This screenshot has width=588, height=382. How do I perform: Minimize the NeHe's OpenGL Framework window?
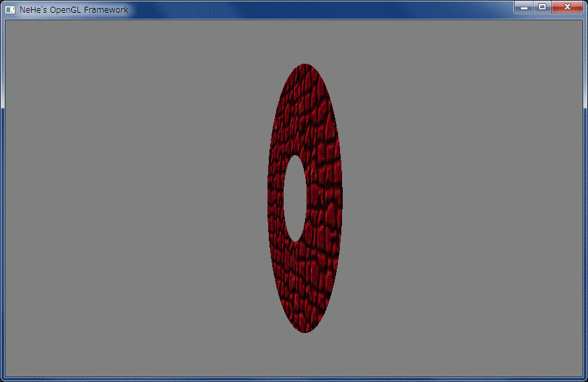tap(524, 7)
